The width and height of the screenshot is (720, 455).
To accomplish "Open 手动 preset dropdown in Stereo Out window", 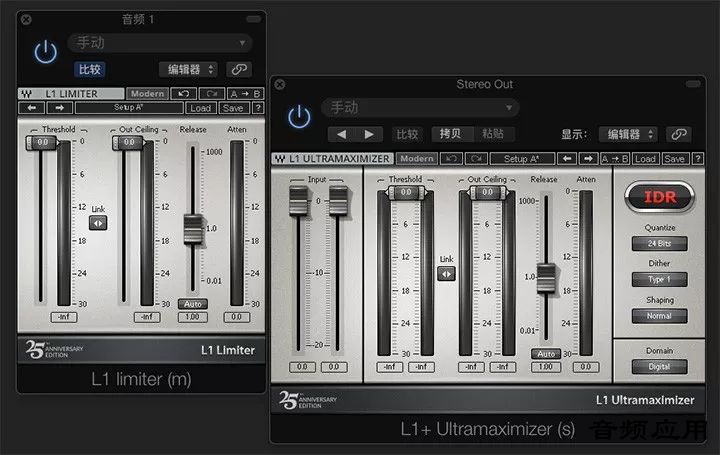I will tap(420, 108).
